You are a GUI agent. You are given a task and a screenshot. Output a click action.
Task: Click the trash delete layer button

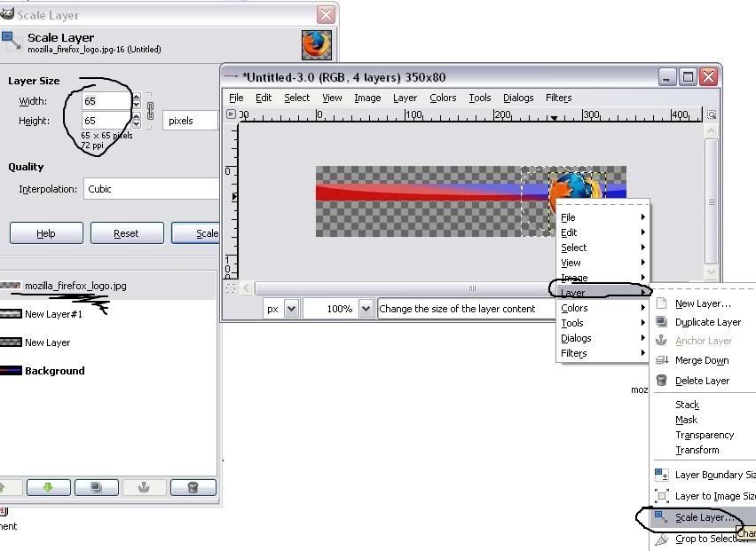pyautogui.click(x=192, y=487)
